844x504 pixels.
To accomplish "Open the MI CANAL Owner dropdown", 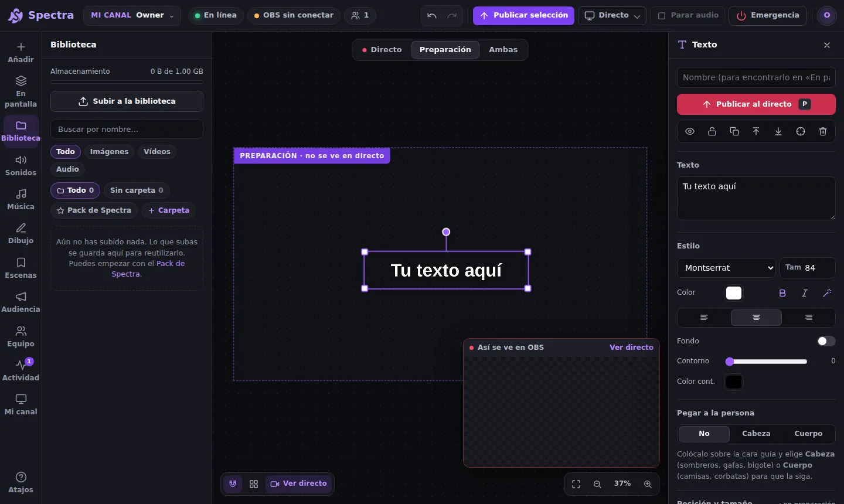I will click(x=132, y=16).
